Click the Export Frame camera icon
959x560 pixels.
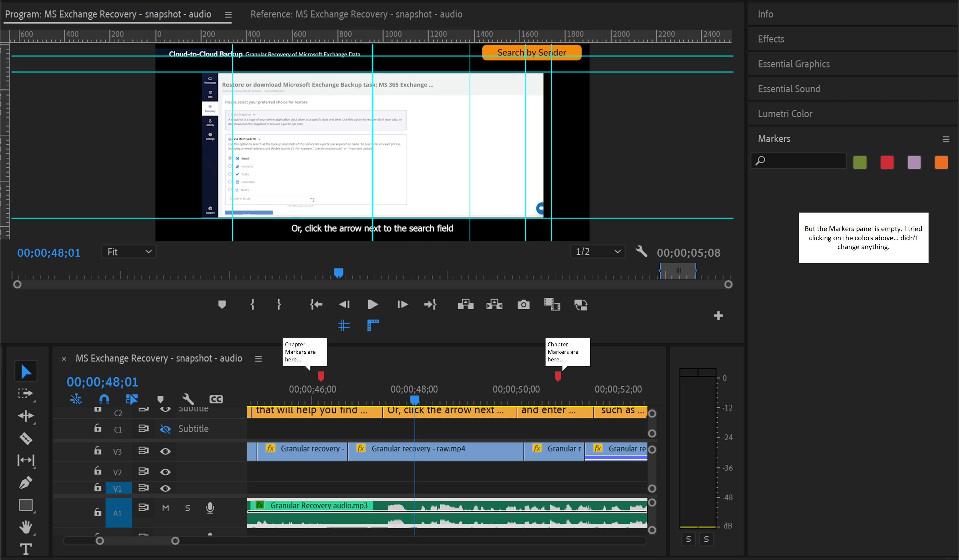tap(523, 304)
